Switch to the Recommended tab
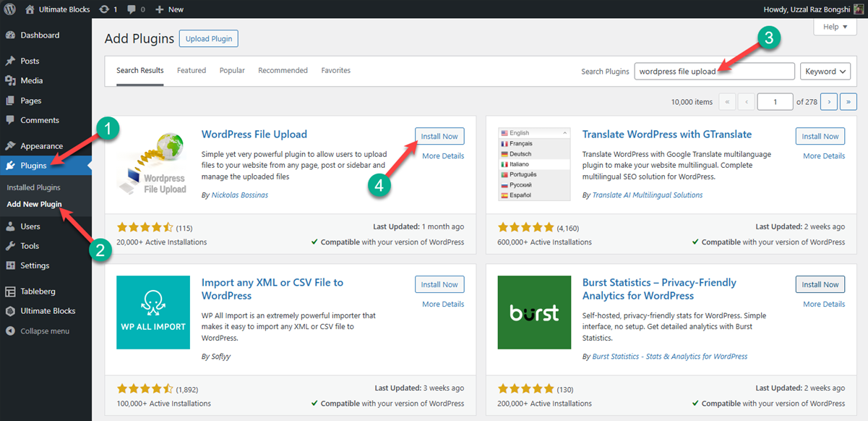The width and height of the screenshot is (868, 421). pyautogui.click(x=283, y=70)
